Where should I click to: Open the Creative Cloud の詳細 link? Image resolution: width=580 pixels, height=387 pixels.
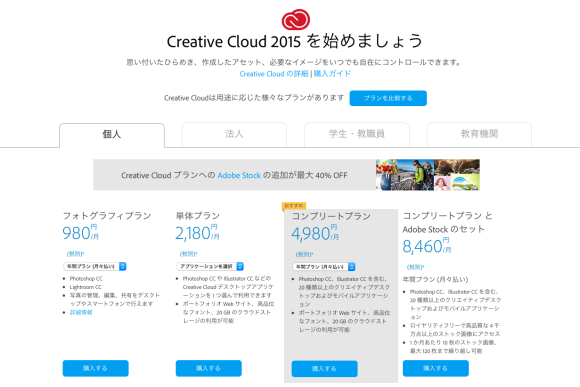[274, 74]
